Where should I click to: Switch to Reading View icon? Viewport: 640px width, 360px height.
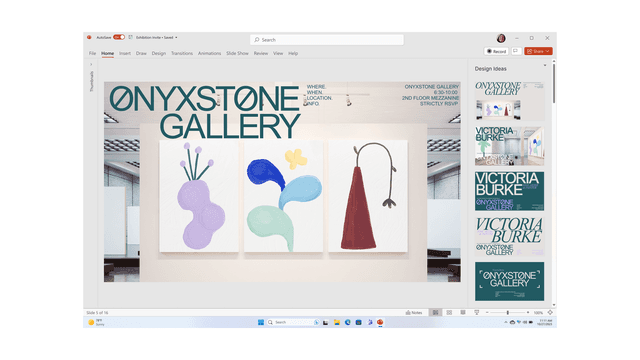(463, 313)
